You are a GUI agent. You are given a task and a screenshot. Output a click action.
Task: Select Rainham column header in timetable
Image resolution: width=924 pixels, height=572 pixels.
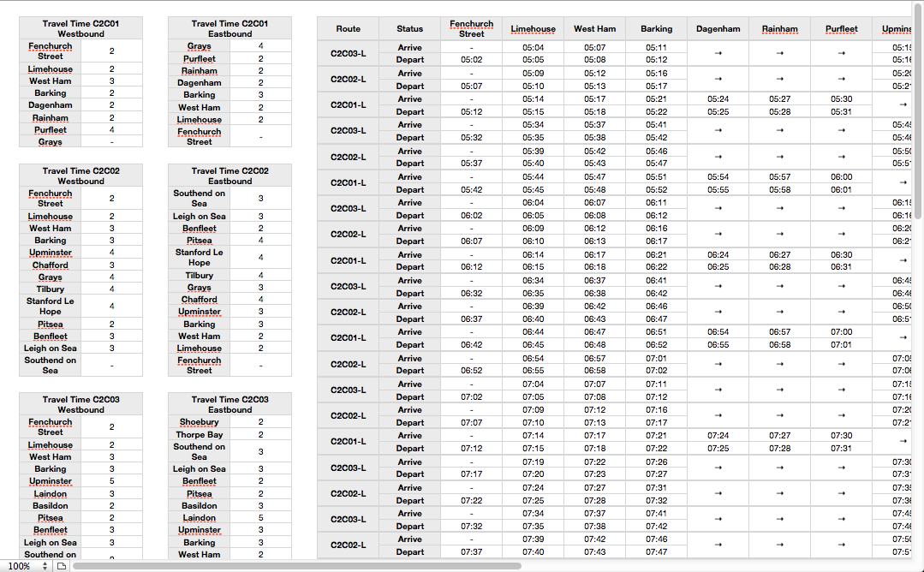779,29
